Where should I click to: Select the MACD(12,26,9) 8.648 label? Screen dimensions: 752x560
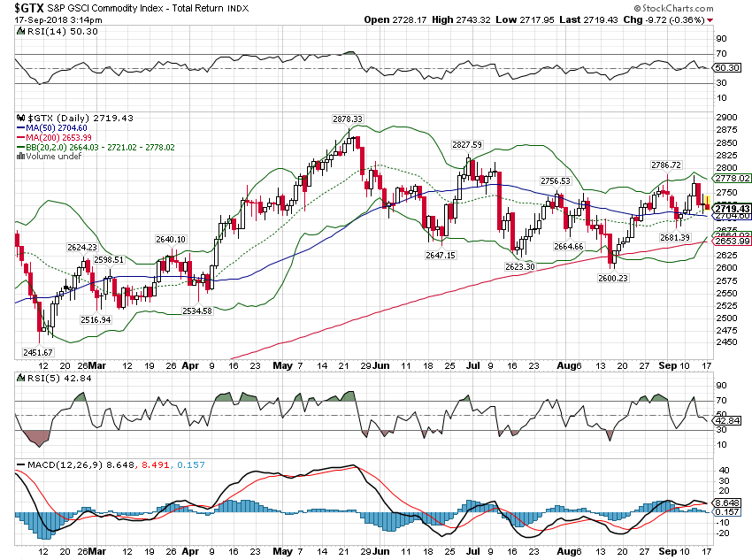[81, 465]
